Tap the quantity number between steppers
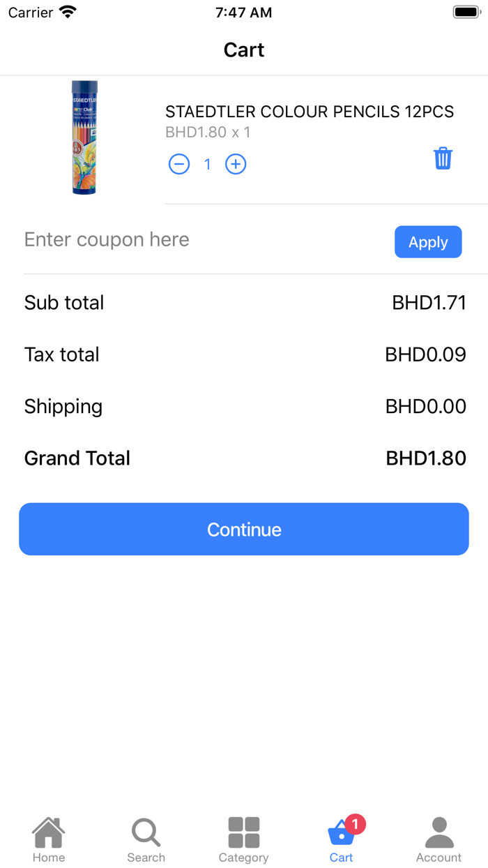The image size is (488, 868). (207, 164)
